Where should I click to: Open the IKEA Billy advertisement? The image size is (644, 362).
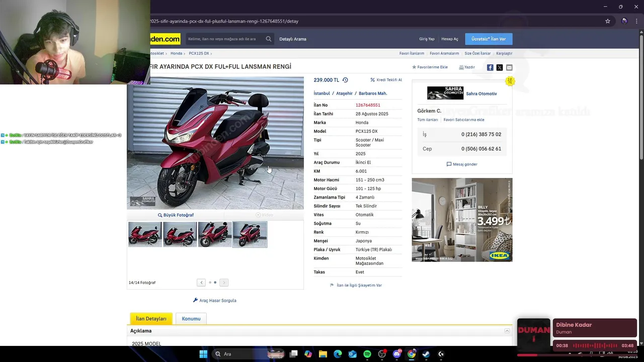point(462,220)
